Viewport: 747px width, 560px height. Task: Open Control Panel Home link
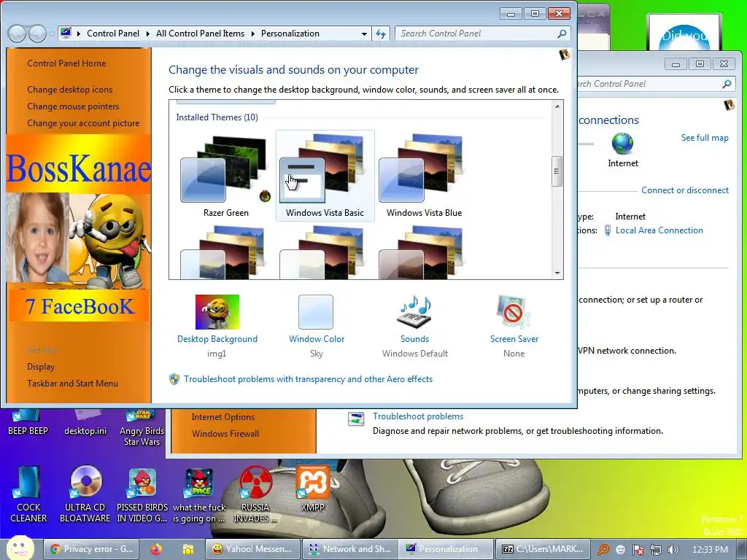click(66, 63)
